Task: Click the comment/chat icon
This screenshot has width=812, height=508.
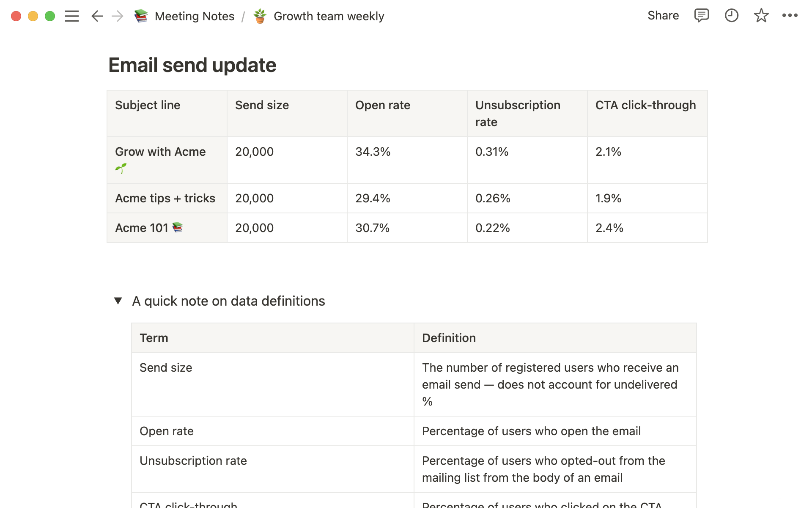Action: (x=700, y=16)
